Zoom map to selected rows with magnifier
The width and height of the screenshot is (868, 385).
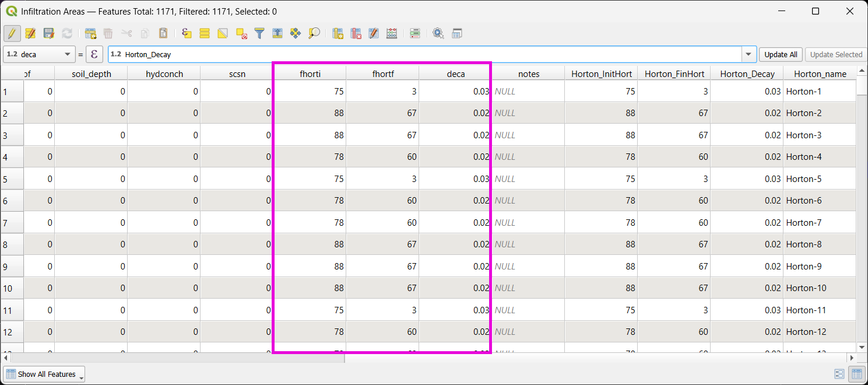pyautogui.click(x=314, y=33)
